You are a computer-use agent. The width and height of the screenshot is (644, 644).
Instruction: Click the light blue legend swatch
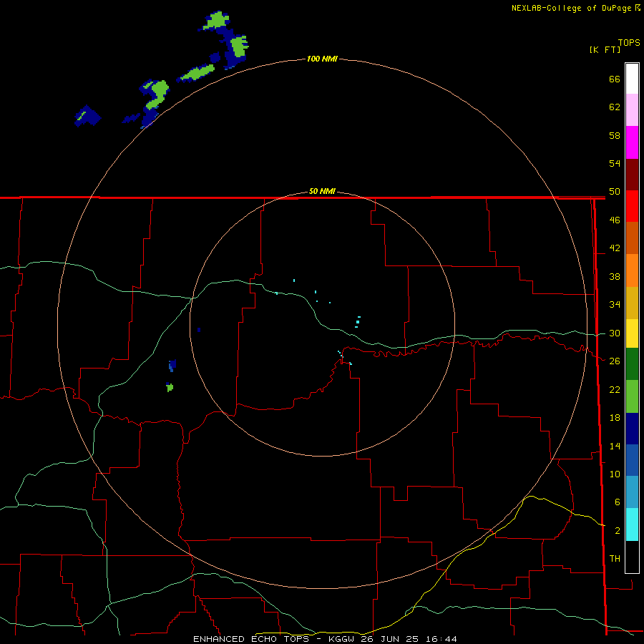pos(632,492)
